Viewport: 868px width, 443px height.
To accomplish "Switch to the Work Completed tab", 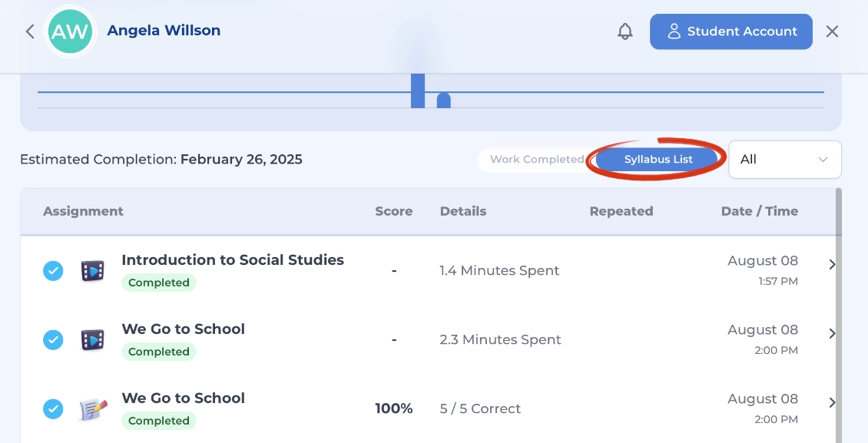I will click(x=536, y=159).
